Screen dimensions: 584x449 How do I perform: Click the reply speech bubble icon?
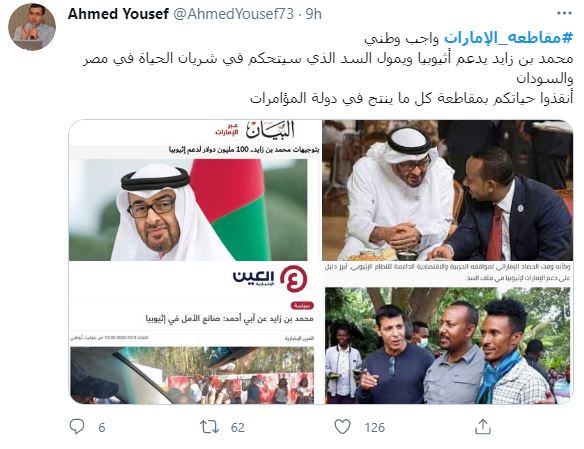[77, 426]
